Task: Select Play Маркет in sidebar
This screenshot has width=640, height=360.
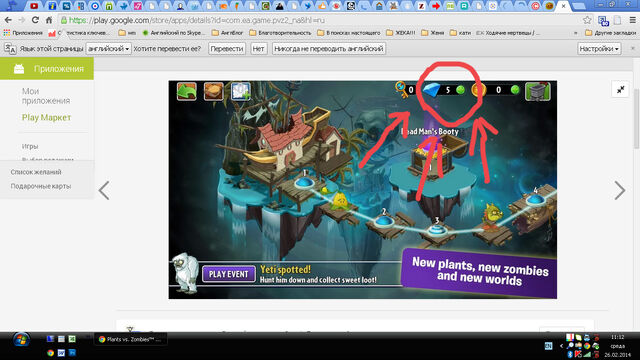Action: [x=47, y=118]
